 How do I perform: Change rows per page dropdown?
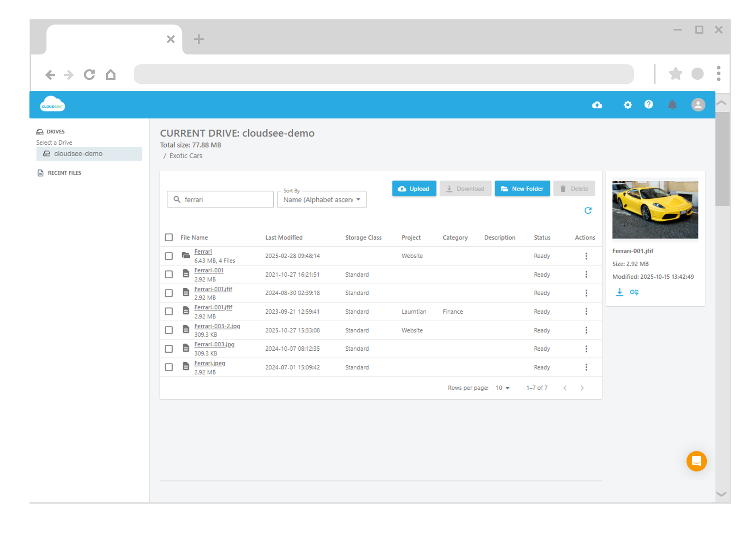point(503,388)
